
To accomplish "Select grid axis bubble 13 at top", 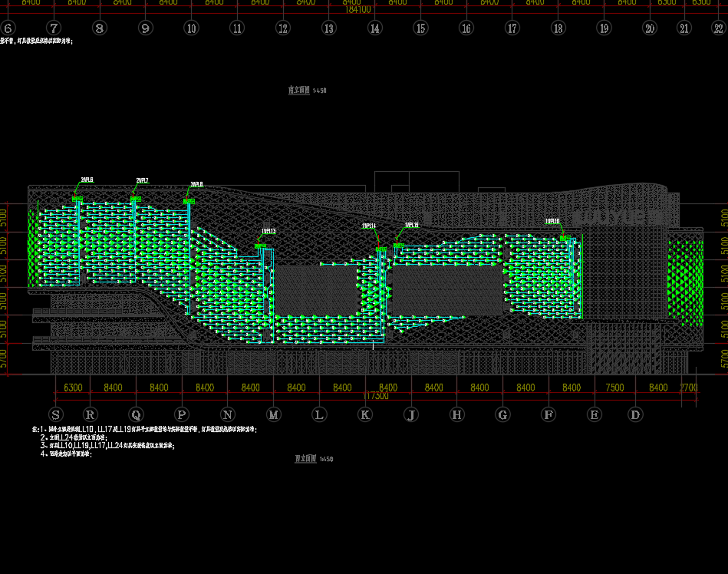I will [329, 28].
